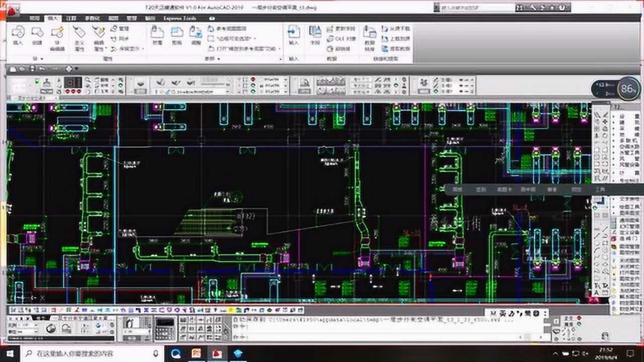Click the 提取数据 button
The width and height of the screenshot is (644, 362).
click(396, 49)
